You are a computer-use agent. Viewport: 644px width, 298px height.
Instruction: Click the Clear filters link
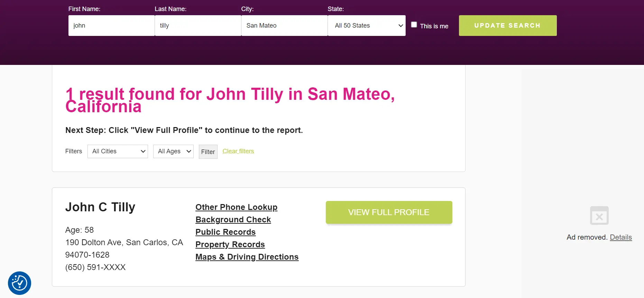tap(238, 151)
